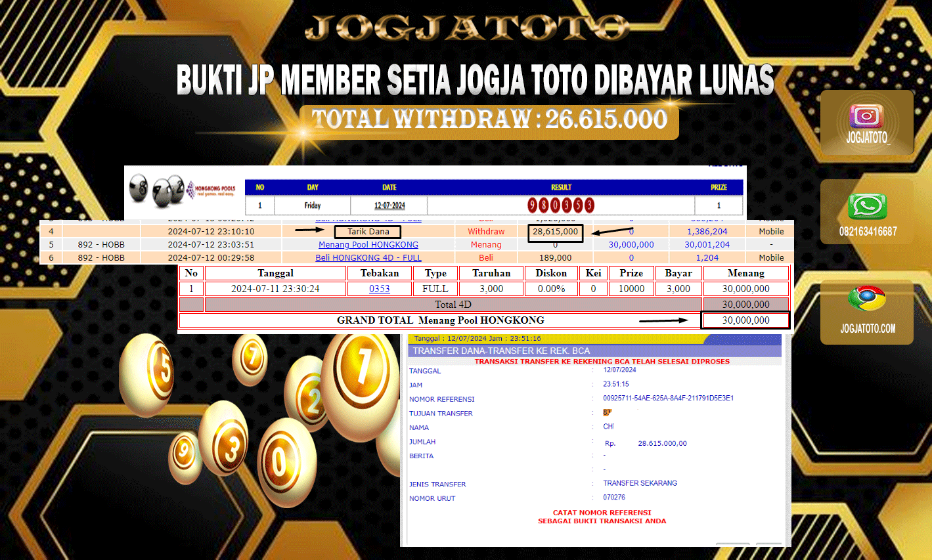
Task: Click the PRIZE column header
Action: 719,187
